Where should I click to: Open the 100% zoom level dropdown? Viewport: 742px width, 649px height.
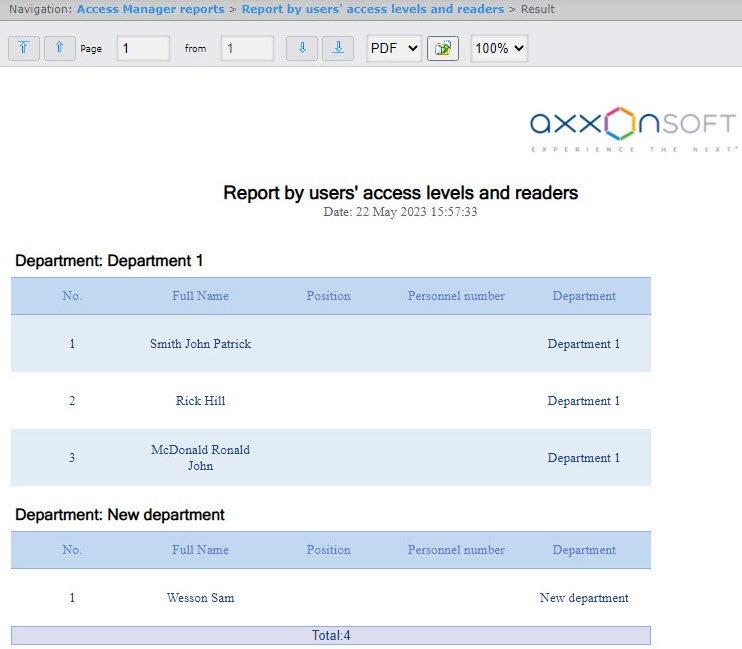[x=499, y=48]
